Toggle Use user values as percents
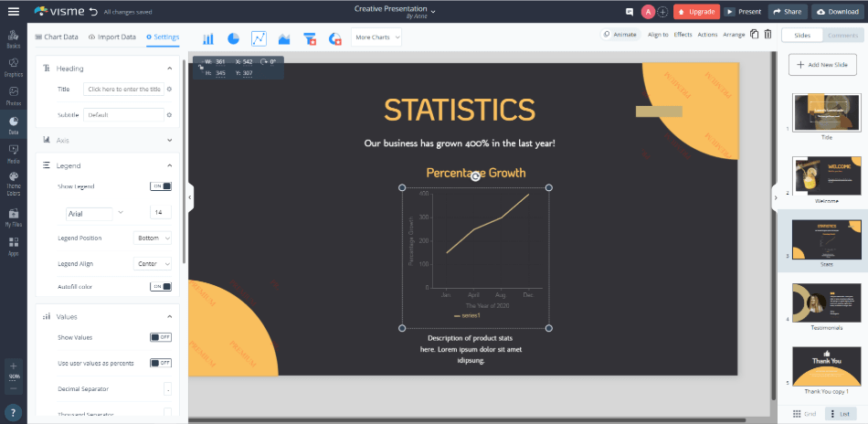 pos(161,363)
